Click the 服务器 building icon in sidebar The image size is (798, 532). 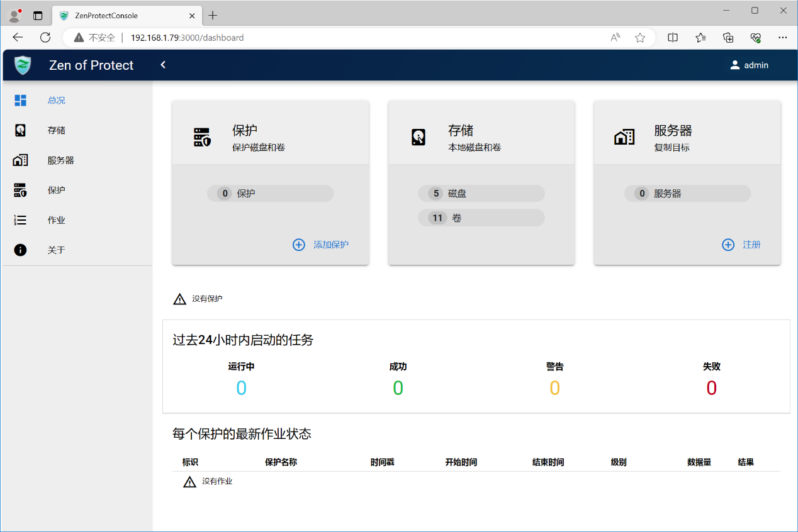click(21, 160)
